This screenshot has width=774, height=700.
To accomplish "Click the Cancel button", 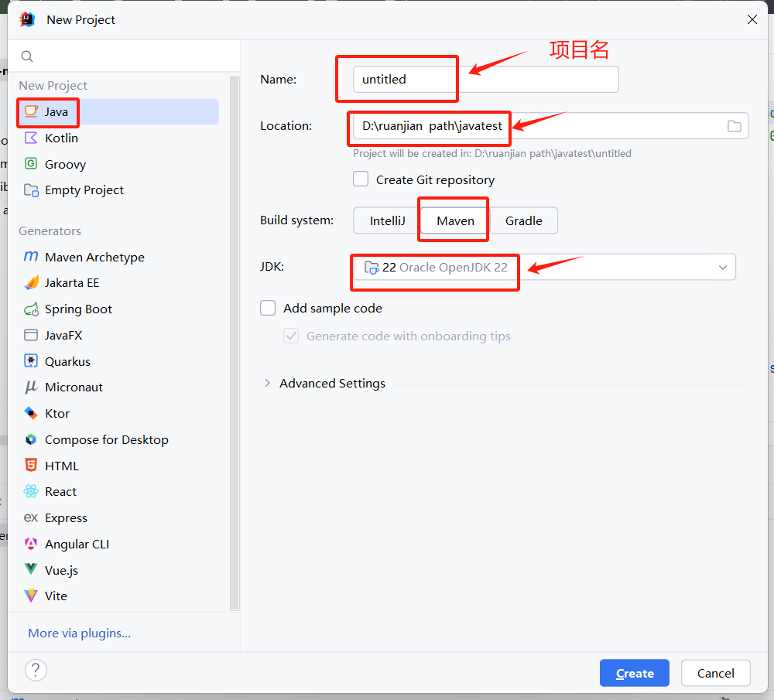I will [715, 673].
